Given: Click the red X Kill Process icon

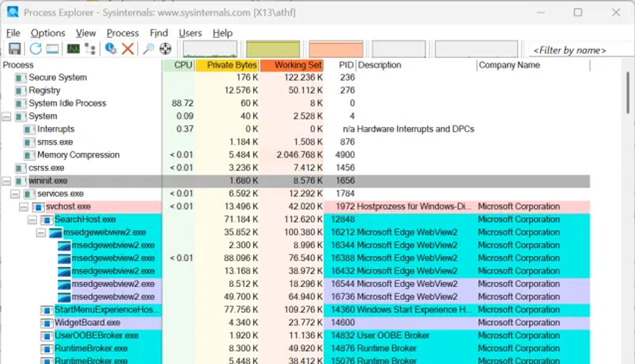Looking at the screenshot, I should (127, 49).
